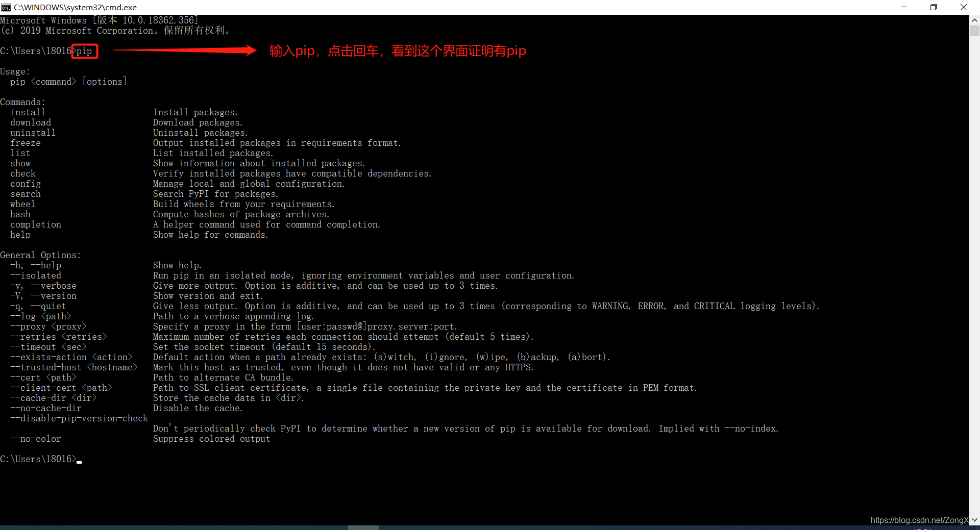
Task: Click the 'General Options:' heading
Action: (x=41, y=255)
